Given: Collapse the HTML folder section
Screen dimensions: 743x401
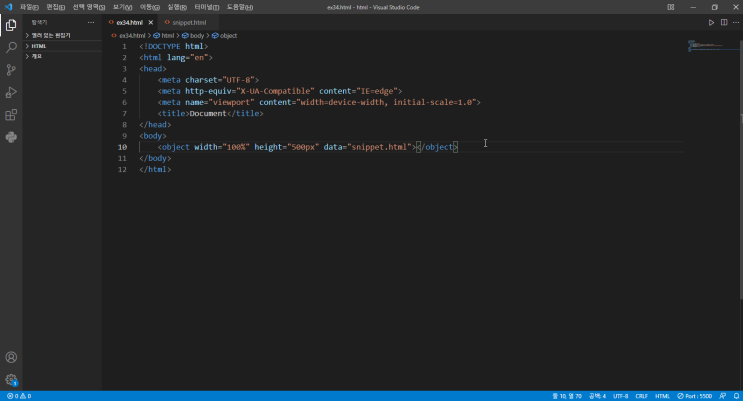Looking at the screenshot, I should point(39,46).
